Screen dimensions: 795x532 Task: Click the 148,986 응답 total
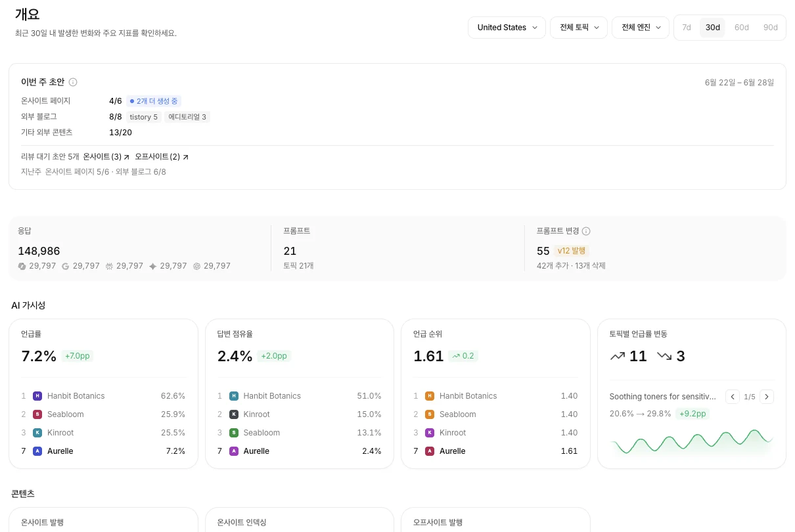click(39, 251)
